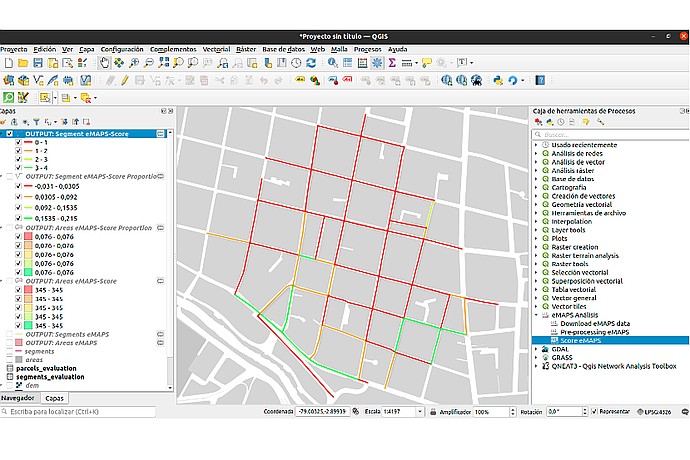Screen dimensions: 690x460
Task: Enable OUTPUT: Segment eMAPS-Score Proportion layer
Action: (9, 177)
